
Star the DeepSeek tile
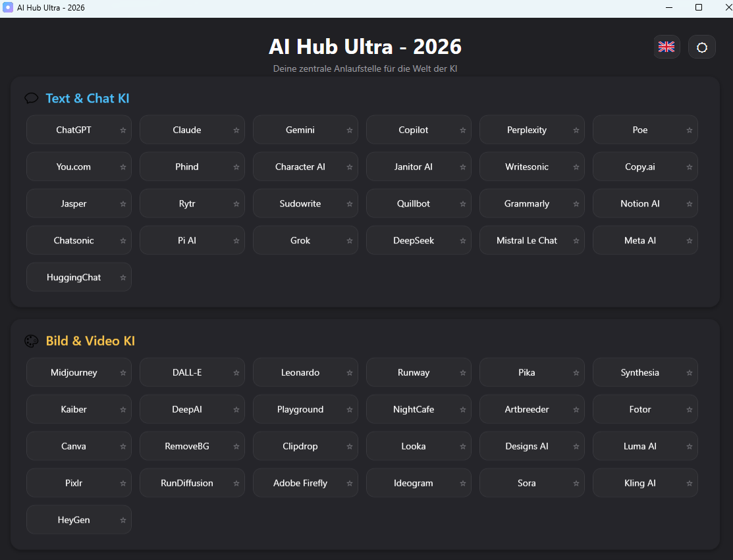coord(463,241)
